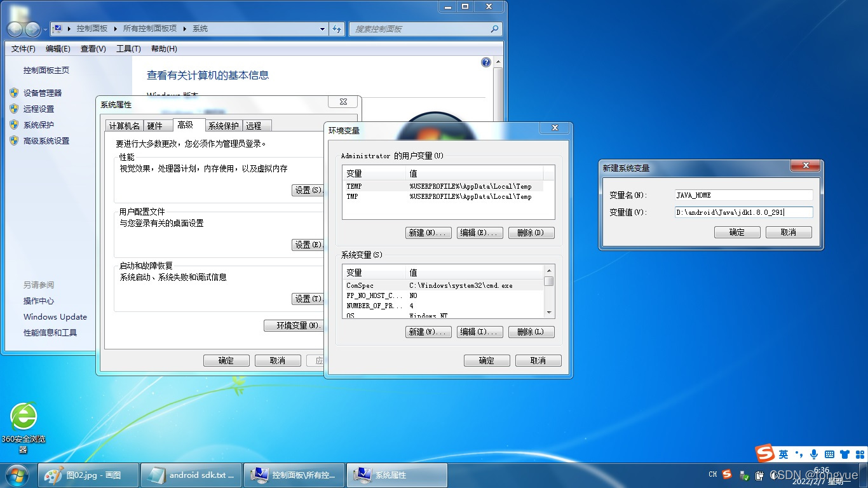The image size is (868, 488).
Task: Click 删除(L) under system variables
Action: point(531,332)
